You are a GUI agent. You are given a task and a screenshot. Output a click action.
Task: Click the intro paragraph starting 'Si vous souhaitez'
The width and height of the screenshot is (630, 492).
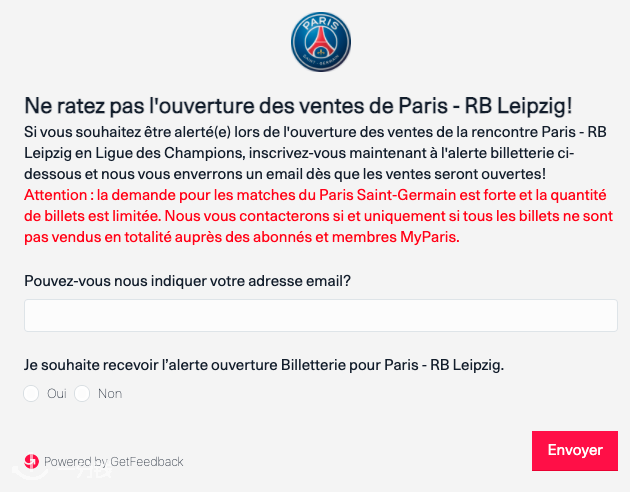[315, 153]
